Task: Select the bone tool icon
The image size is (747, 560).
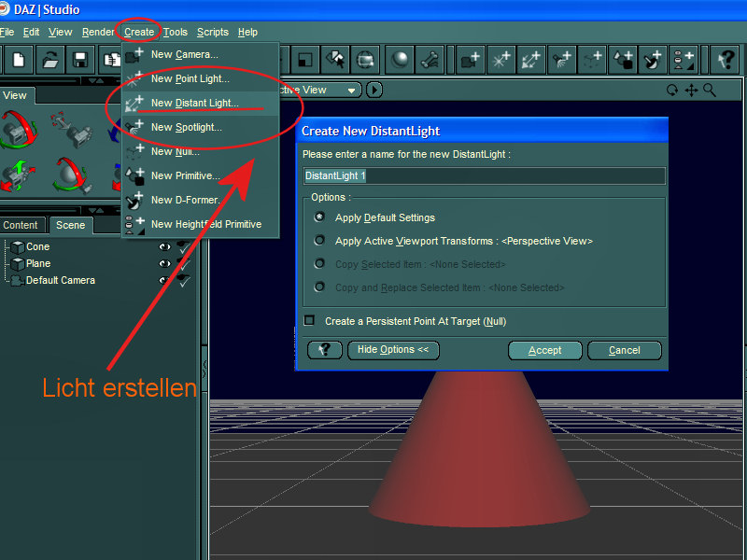Action: (x=430, y=60)
